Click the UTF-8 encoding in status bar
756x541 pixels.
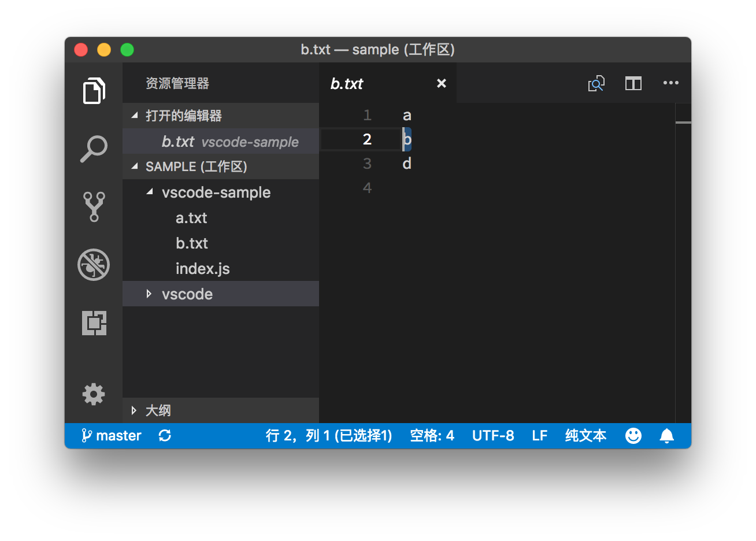point(493,436)
